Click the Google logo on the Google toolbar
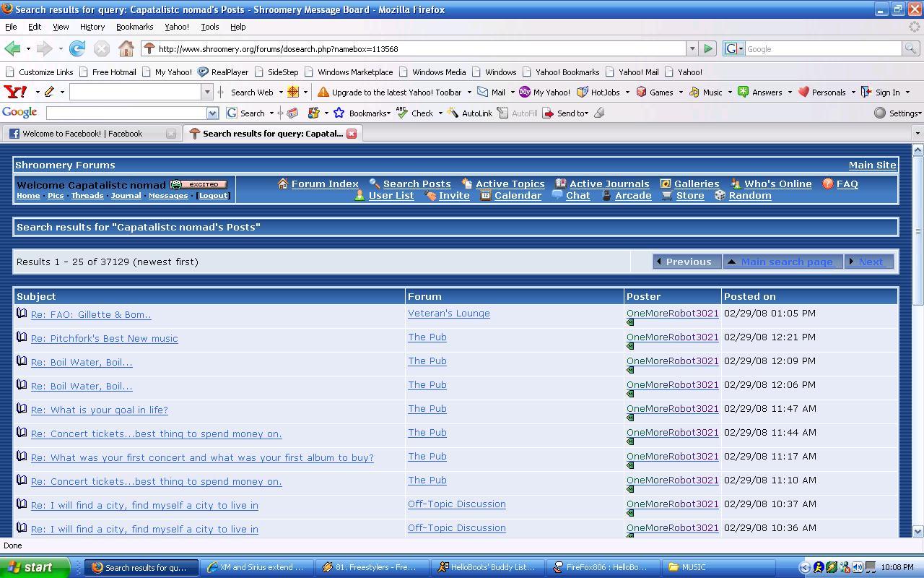This screenshot has width=924, height=578. click(x=19, y=113)
